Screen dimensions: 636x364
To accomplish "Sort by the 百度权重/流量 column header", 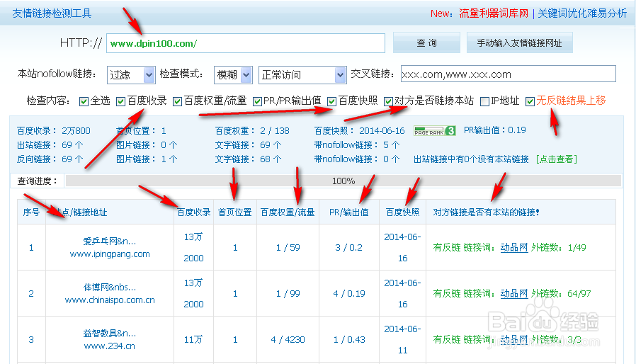I will [288, 212].
